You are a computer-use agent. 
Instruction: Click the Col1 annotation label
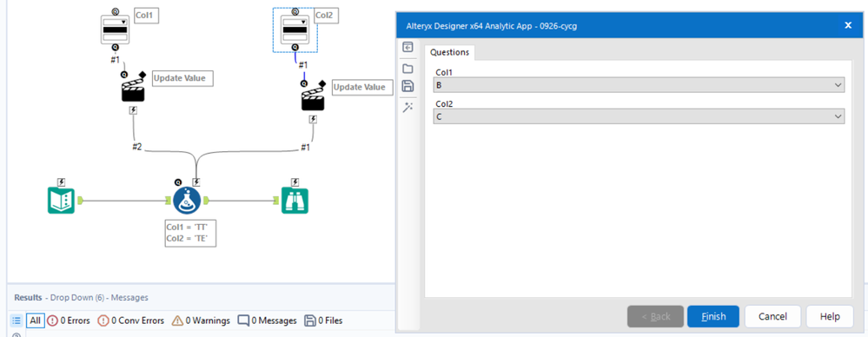pyautogui.click(x=147, y=16)
